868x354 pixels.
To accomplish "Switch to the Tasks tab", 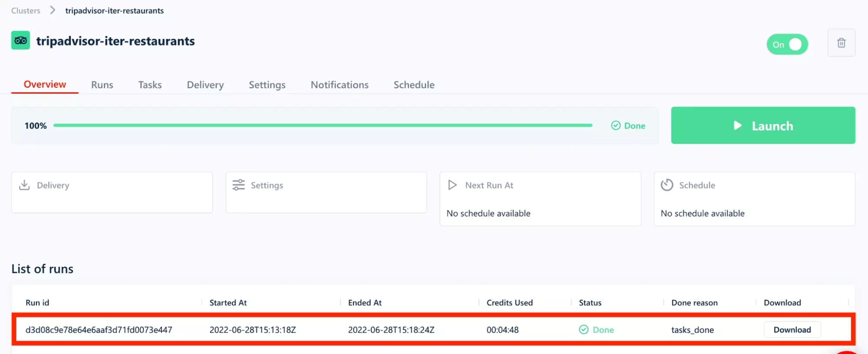I will 150,85.
